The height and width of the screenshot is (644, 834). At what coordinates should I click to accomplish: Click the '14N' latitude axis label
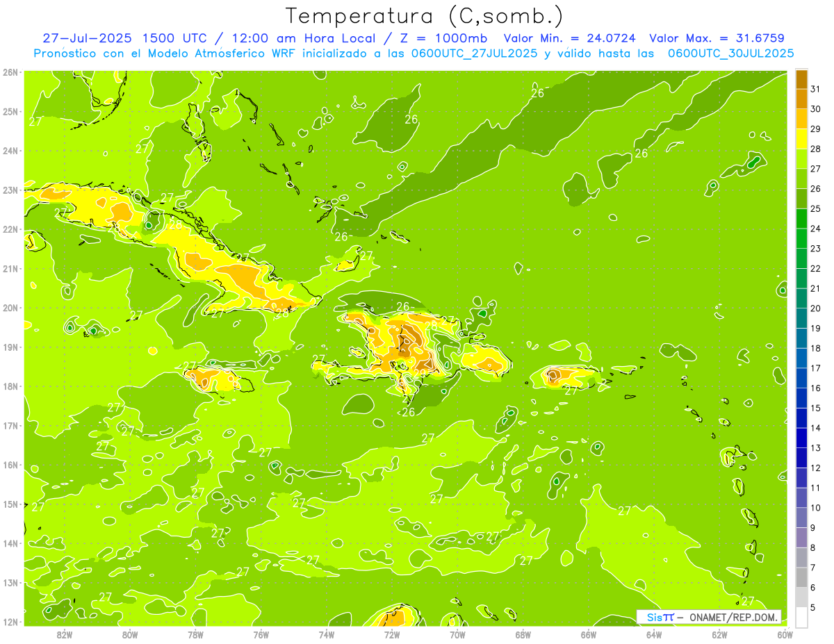click(x=10, y=543)
